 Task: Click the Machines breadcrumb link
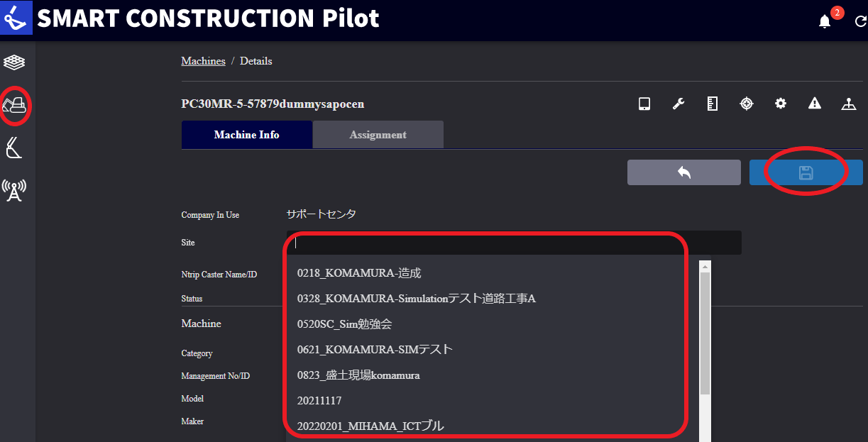pyautogui.click(x=204, y=61)
